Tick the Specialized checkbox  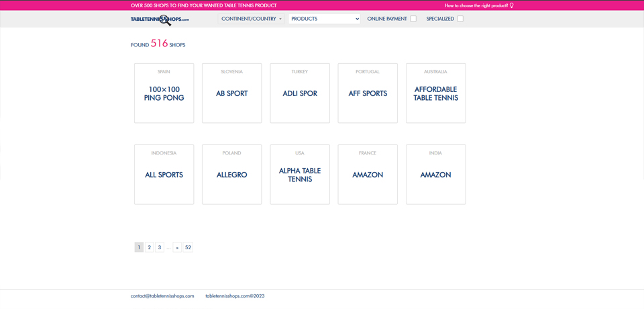[460, 19]
